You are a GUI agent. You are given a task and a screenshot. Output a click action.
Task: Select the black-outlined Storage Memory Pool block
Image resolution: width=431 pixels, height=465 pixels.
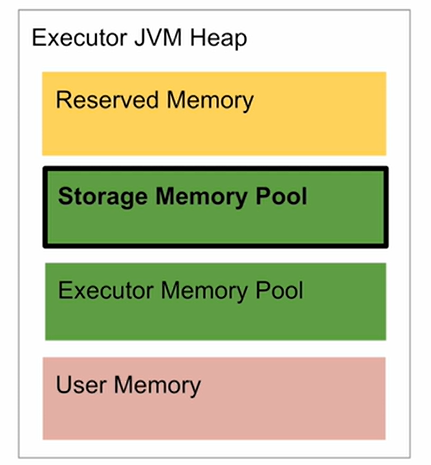[216, 207]
